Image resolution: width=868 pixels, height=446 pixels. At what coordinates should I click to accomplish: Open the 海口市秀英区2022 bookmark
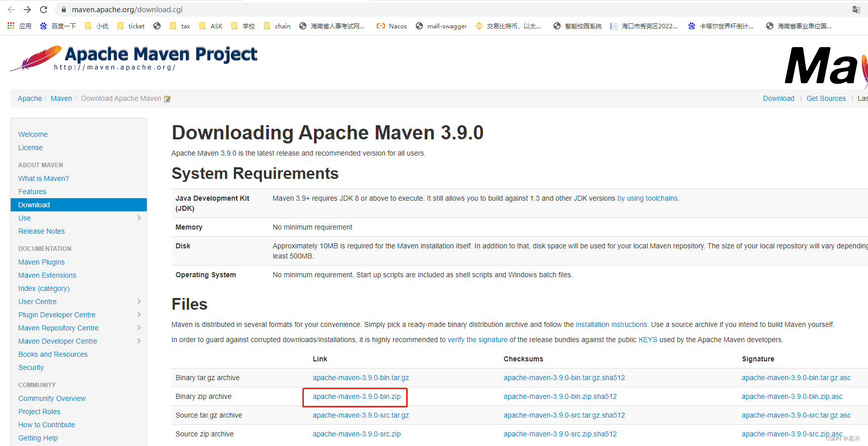click(x=644, y=26)
